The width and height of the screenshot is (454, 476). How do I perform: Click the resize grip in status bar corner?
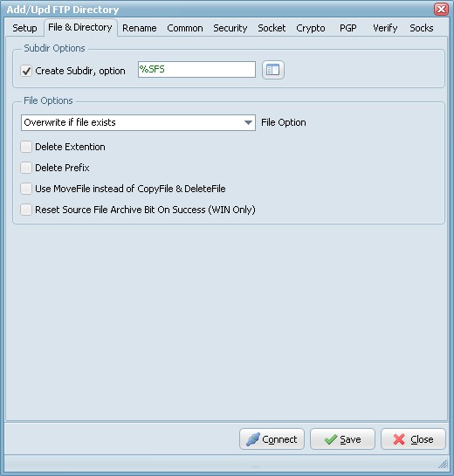click(443, 464)
